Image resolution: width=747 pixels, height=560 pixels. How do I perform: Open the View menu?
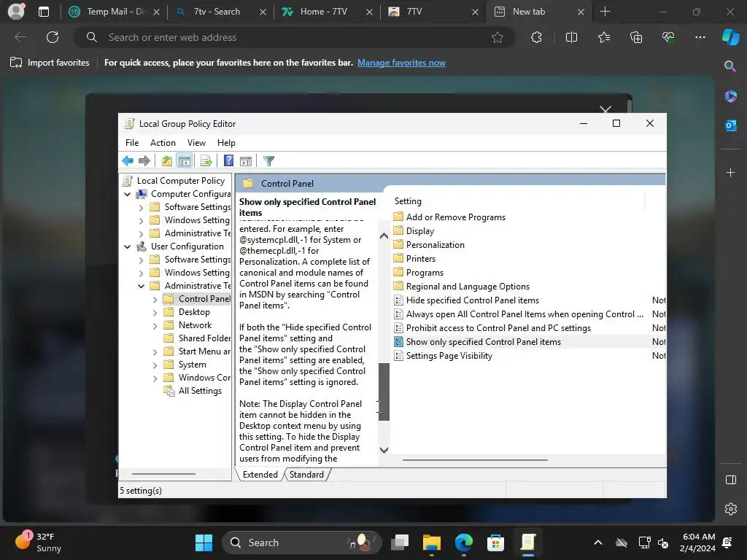[196, 143]
